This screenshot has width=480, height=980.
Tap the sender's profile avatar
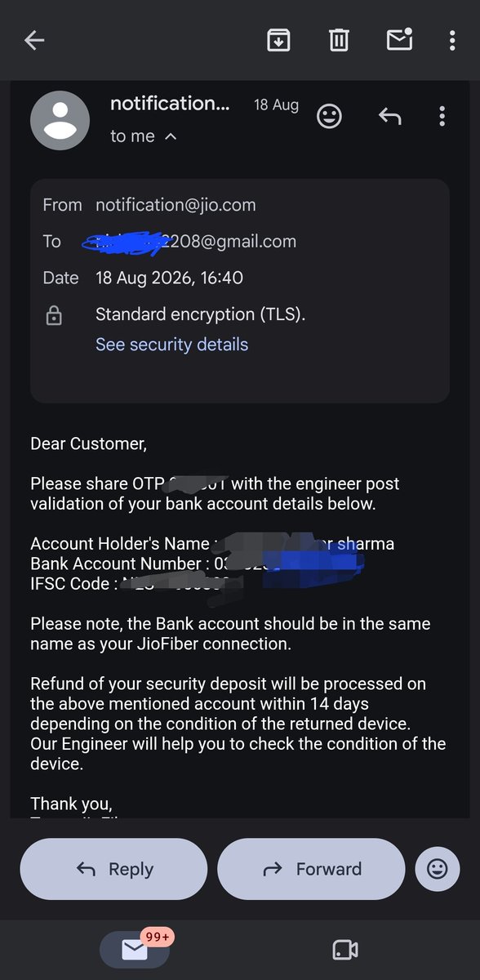point(60,120)
